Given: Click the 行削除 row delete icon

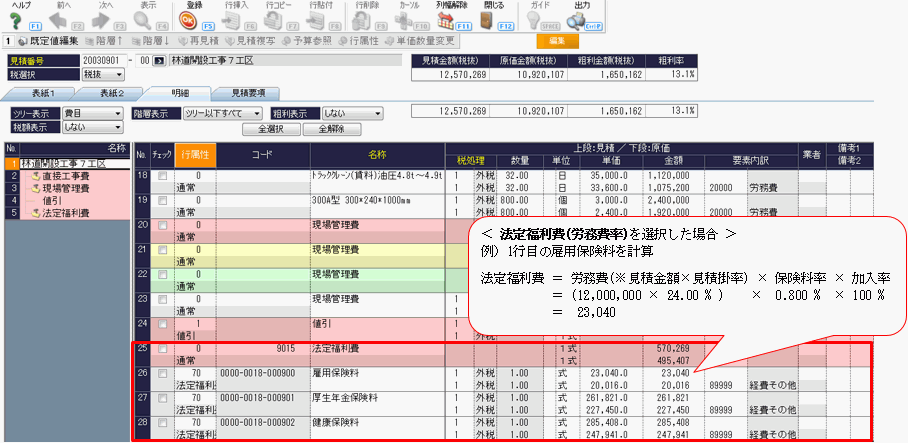Looking at the screenshot, I should [362, 20].
